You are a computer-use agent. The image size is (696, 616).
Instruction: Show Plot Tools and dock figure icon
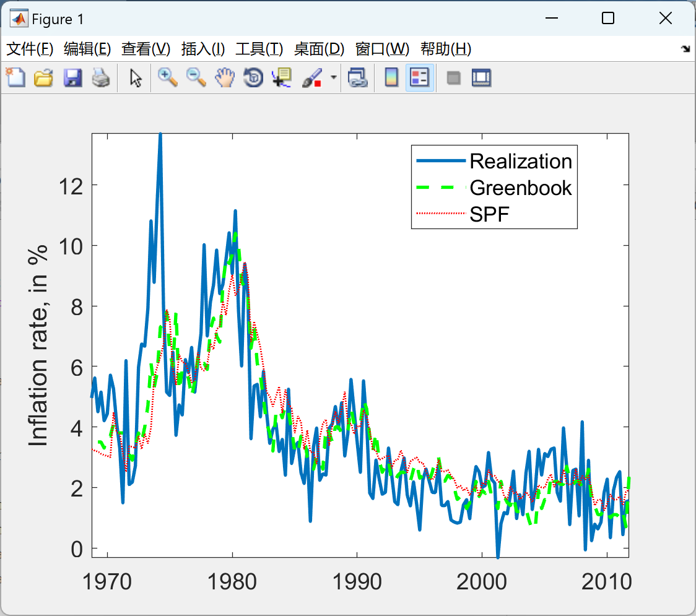pyautogui.click(x=481, y=78)
